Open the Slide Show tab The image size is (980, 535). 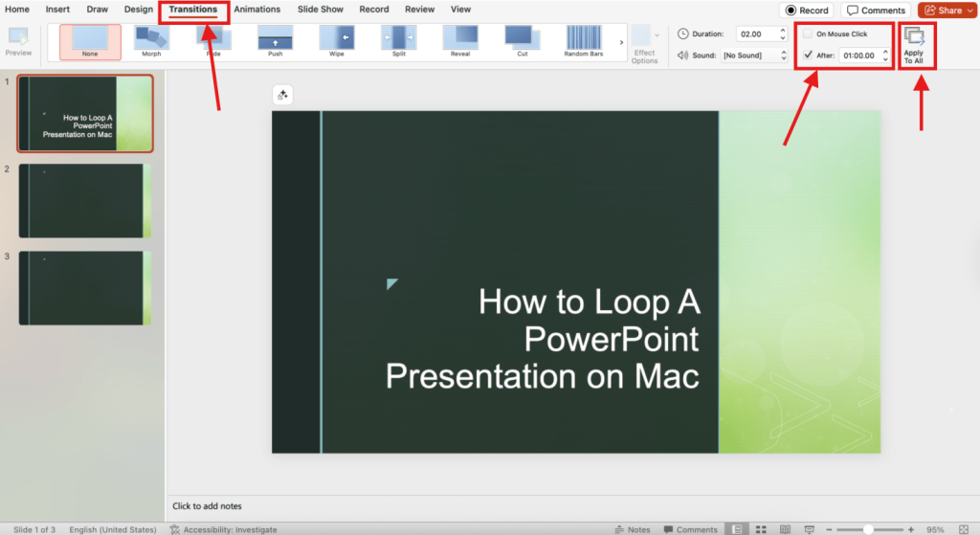click(x=320, y=10)
